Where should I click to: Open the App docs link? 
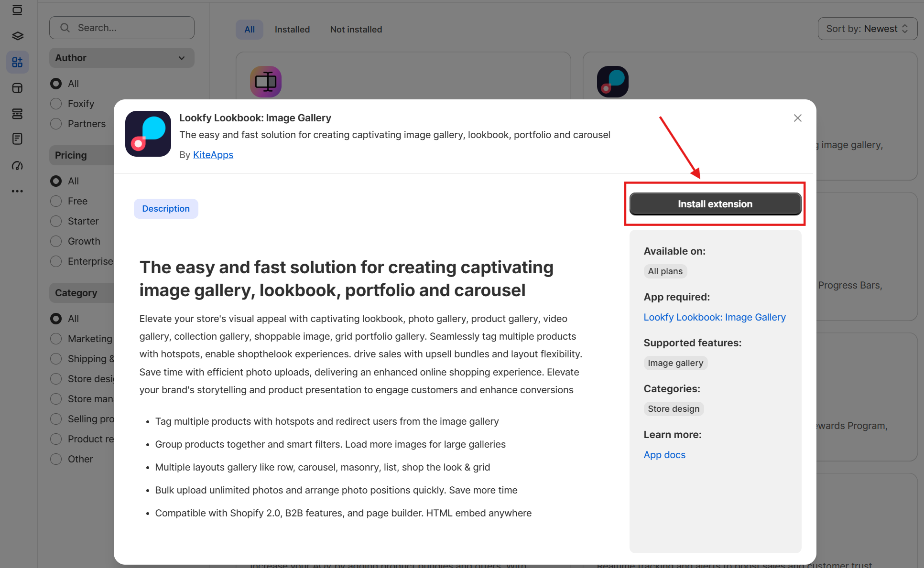[x=664, y=455]
